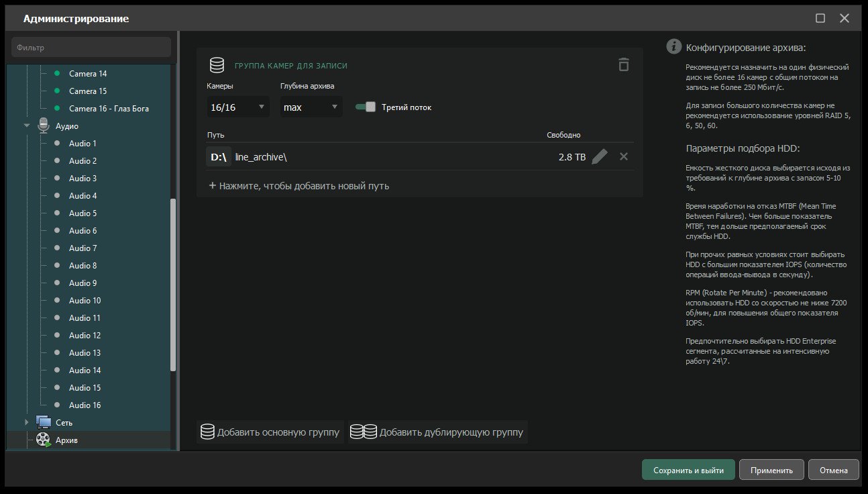Click the Archive film reel icon
The width and height of the screenshot is (868, 494).
pos(44,440)
